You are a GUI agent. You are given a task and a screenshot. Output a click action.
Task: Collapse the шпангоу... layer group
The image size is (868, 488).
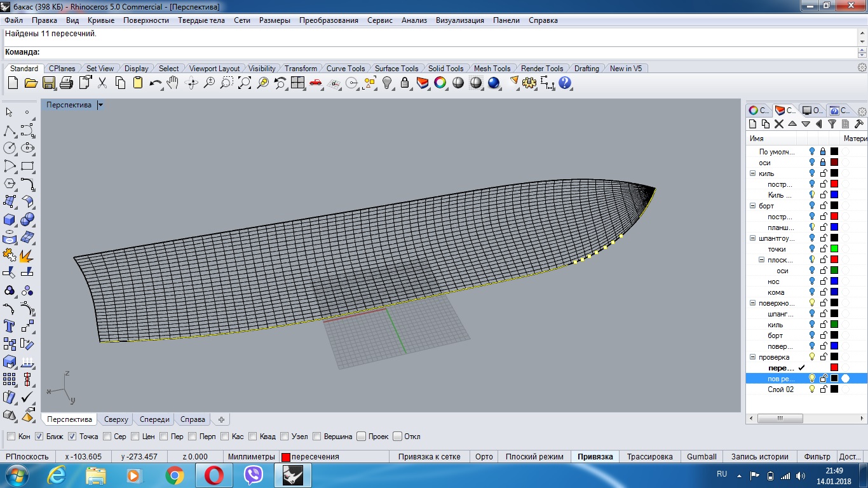coord(753,238)
